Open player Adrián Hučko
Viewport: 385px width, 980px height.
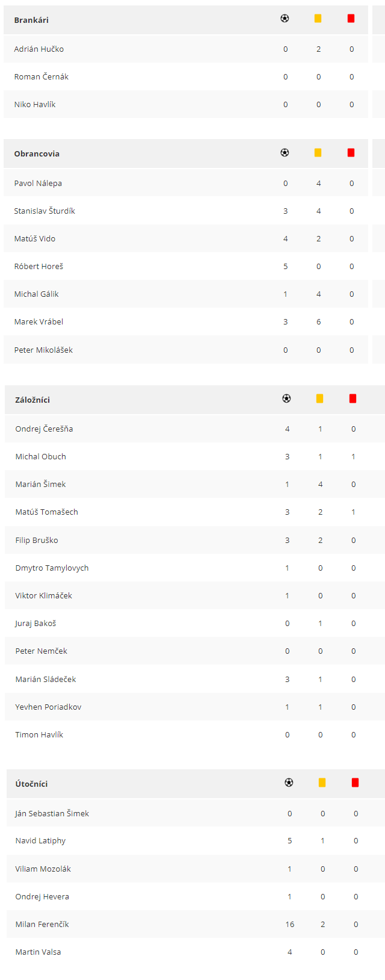click(x=39, y=49)
